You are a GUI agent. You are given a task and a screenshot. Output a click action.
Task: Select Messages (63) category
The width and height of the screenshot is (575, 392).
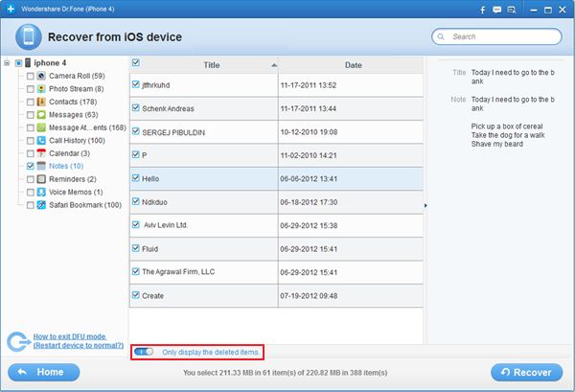[74, 115]
